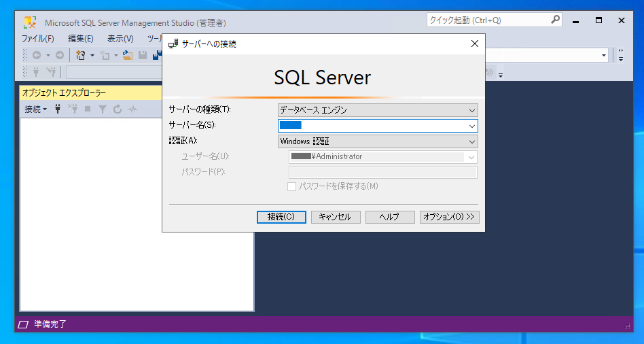Expand the User name (ユーザー名) dropdown arrow
Screen dimensions: 644x344
click(471, 157)
